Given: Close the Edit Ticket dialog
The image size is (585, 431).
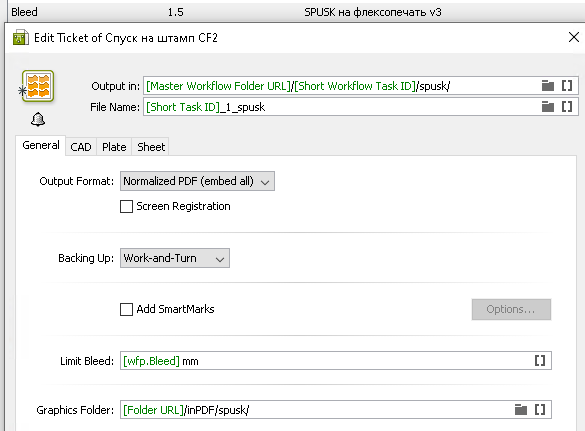Looking at the screenshot, I should click(x=573, y=37).
